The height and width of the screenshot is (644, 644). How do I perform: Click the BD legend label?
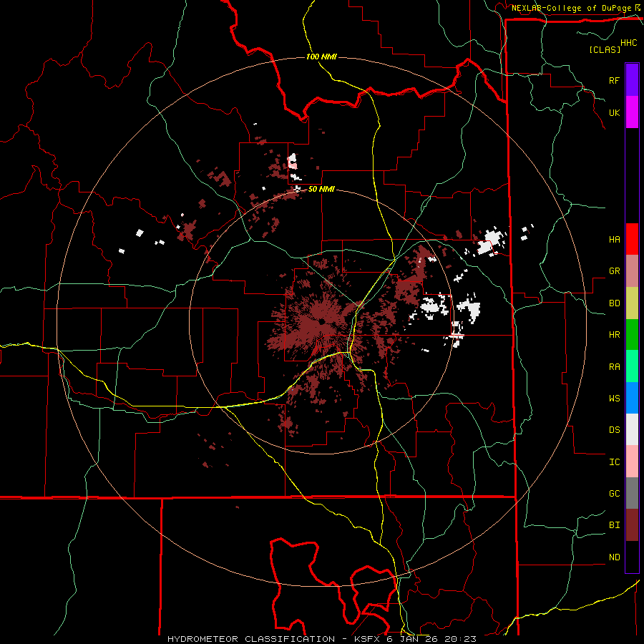click(614, 303)
